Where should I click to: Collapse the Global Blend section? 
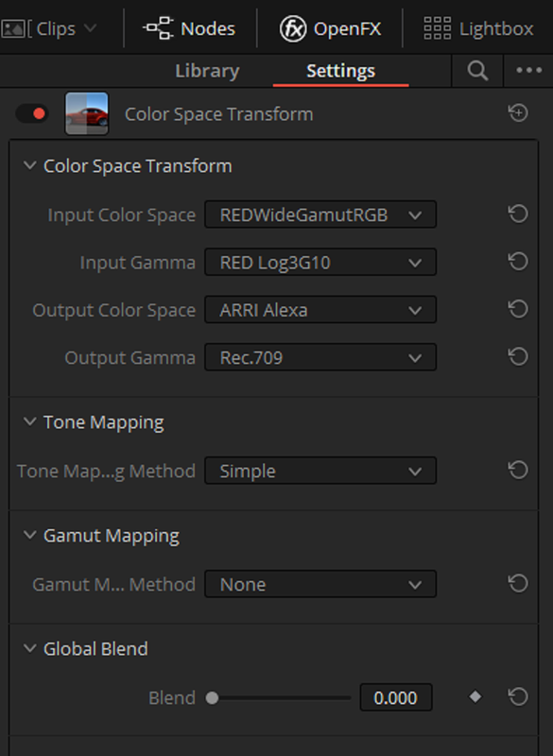pyautogui.click(x=30, y=648)
